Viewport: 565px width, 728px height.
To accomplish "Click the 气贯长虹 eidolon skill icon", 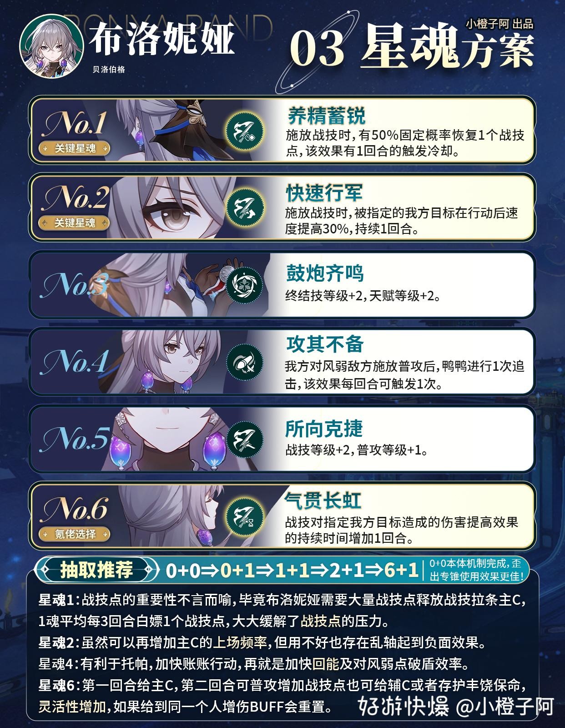I will [246, 516].
